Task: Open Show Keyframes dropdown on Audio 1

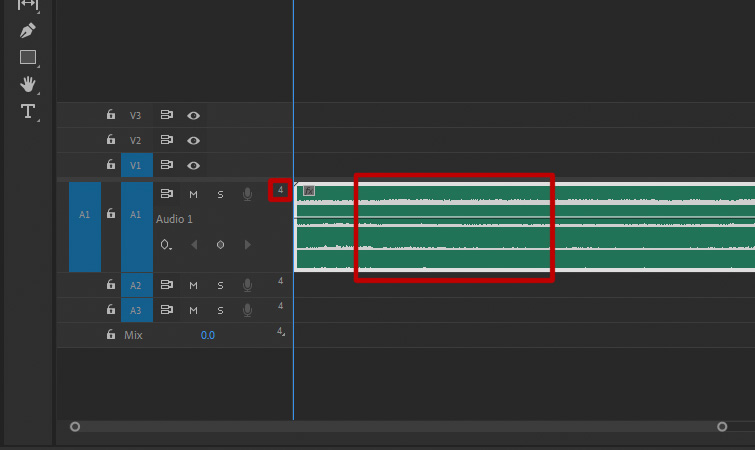Action: (166, 245)
